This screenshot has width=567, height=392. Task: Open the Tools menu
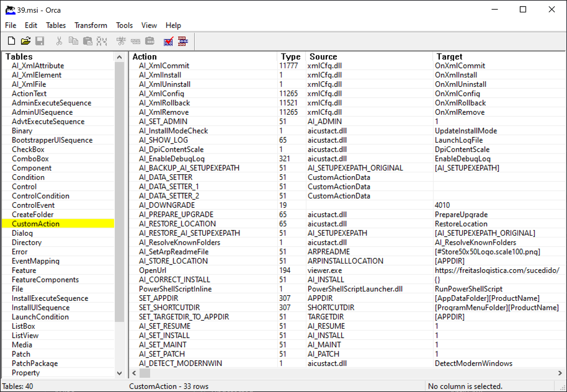click(x=124, y=26)
